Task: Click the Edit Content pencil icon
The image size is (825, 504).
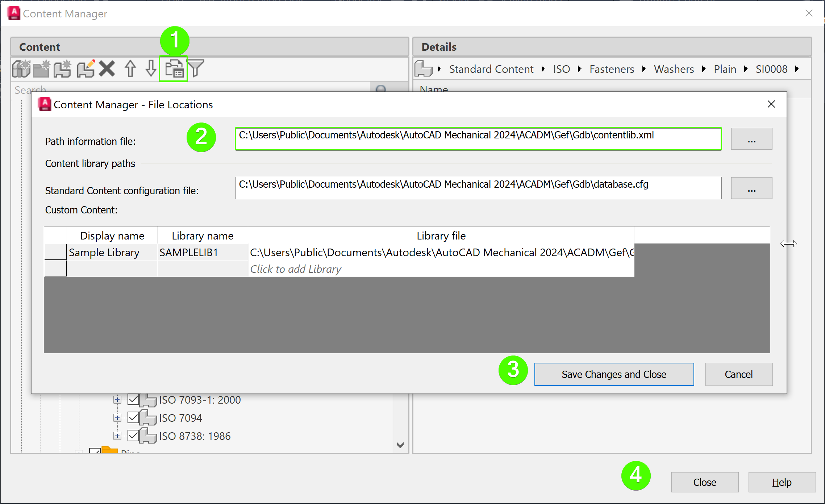Action: [86, 68]
